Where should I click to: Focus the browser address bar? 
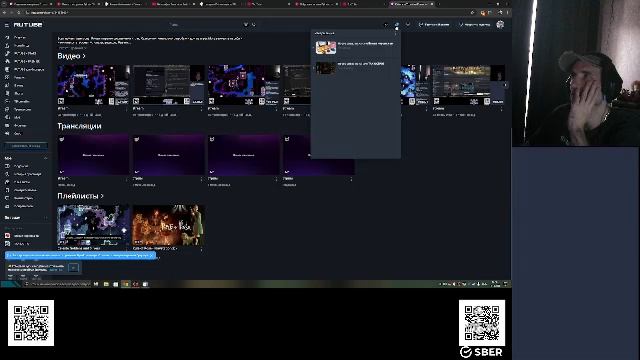pos(245,13)
